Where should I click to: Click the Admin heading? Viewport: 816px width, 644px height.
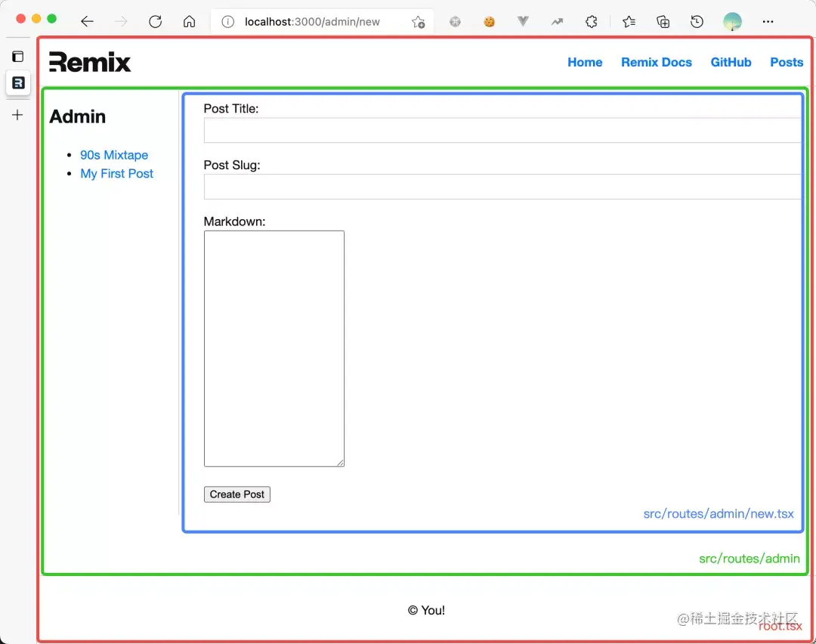[x=78, y=116]
